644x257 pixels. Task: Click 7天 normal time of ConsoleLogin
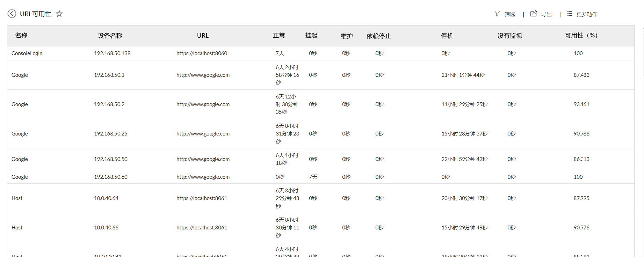[x=280, y=53]
